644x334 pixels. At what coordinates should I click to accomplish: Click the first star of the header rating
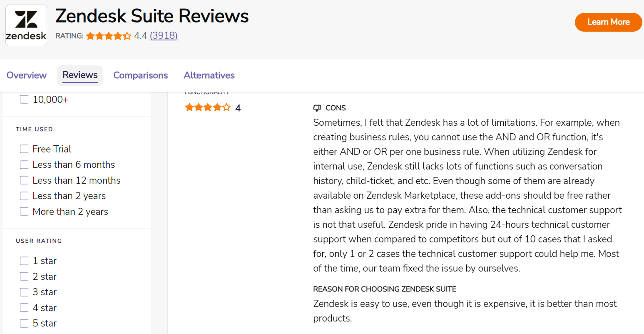(x=90, y=36)
